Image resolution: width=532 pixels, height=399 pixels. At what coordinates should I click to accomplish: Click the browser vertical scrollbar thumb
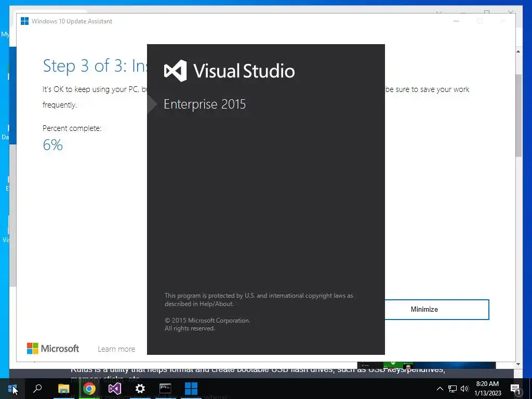pos(518,115)
